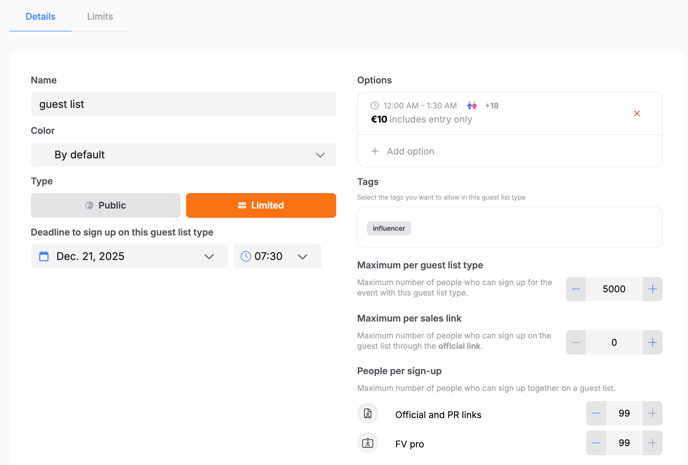Image resolution: width=688 pixels, height=465 pixels.
Task: Click the plus icon next to Add option
Action: 375,151
